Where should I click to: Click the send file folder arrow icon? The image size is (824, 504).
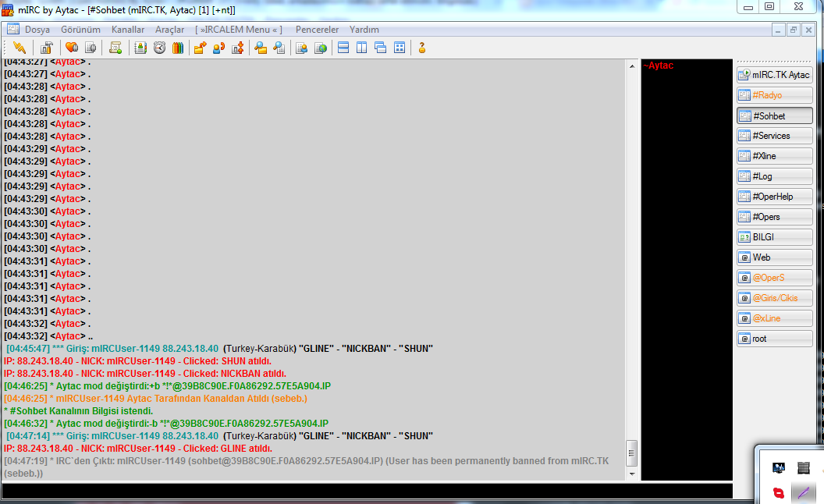point(200,48)
